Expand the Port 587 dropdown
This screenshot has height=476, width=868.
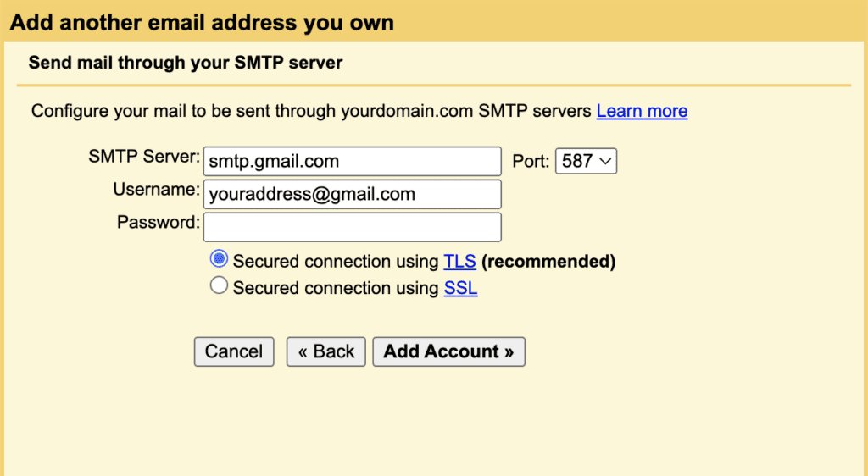[586, 161]
